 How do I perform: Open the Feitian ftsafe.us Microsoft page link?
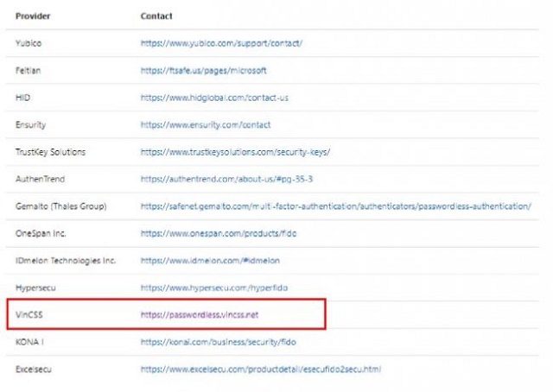pyautogui.click(x=204, y=71)
